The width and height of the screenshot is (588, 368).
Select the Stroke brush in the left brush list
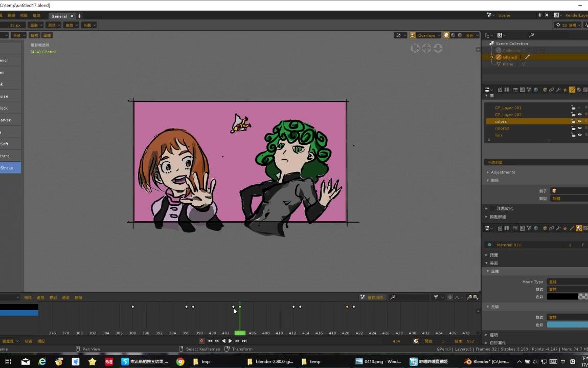(x=10, y=168)
